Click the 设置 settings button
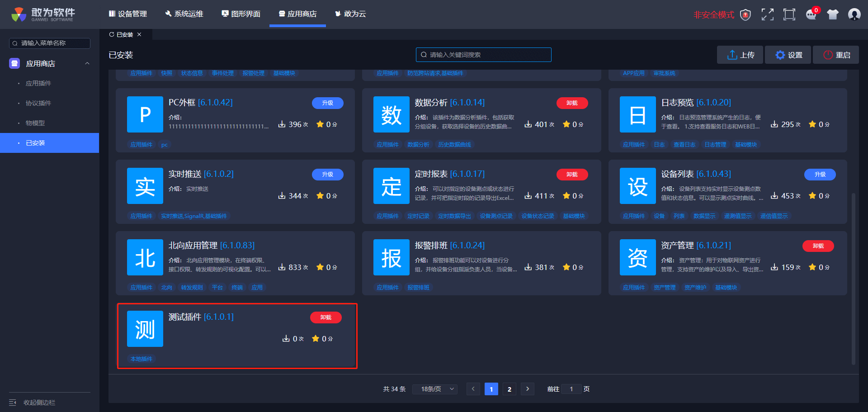This screenshot has height=412, width=868. [x=788, y=55]
